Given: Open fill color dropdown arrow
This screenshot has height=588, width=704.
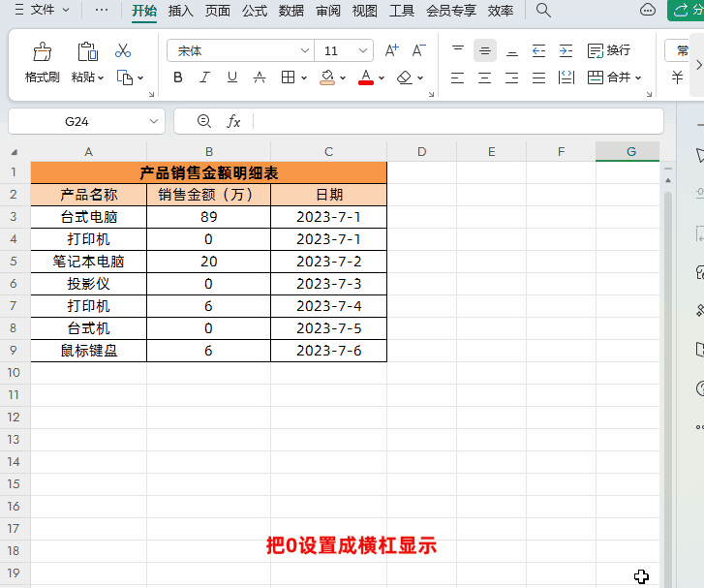Looking at the screenshot, I should coord(343,78).
